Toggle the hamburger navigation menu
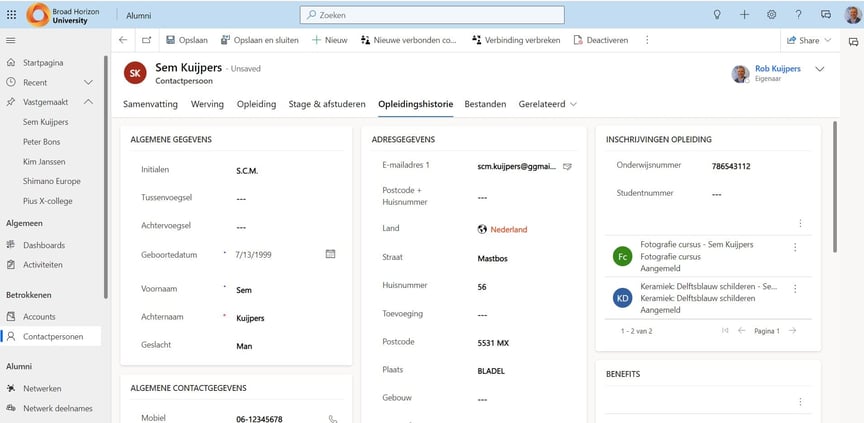 pos(10,40)
